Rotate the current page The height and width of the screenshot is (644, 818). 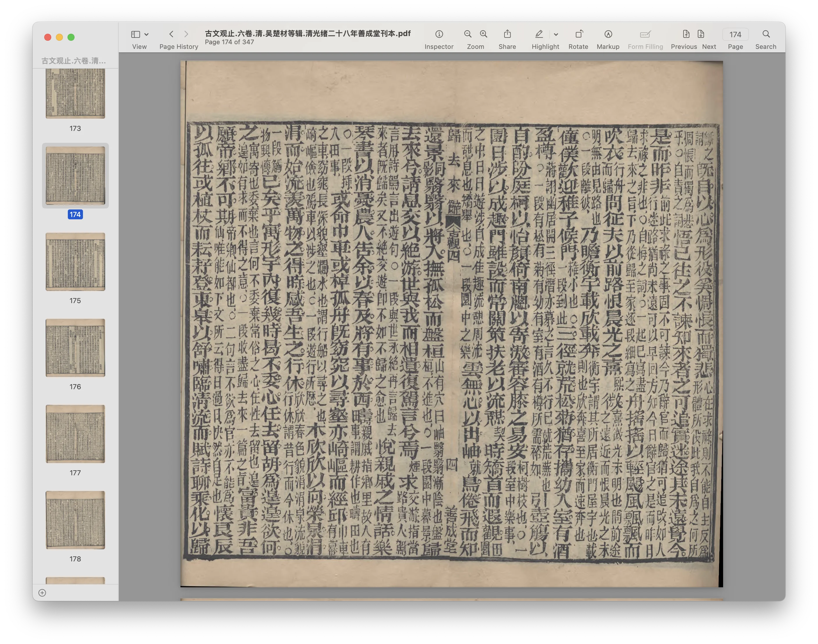pyautogui.click(x=578, y=34)
